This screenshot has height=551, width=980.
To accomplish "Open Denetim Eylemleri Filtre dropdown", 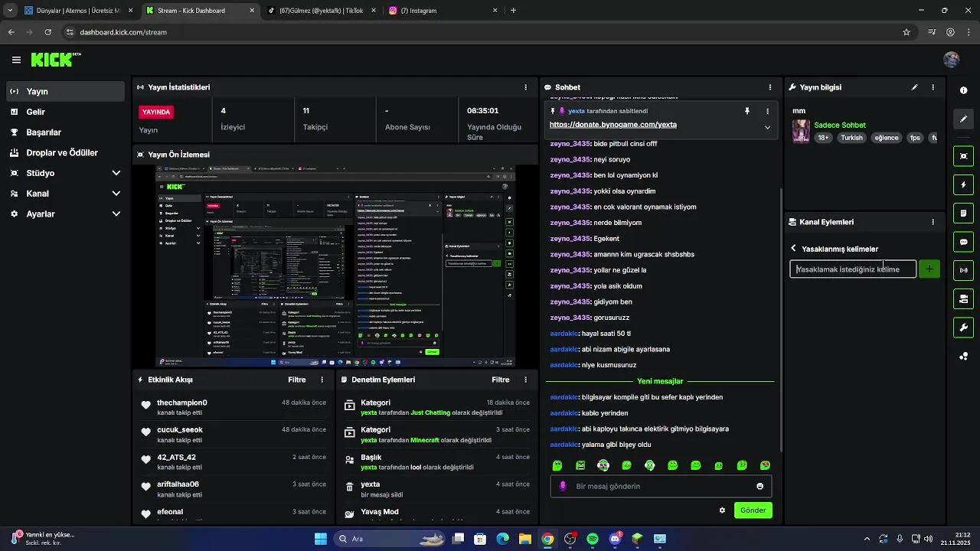I will pos(501,380).
